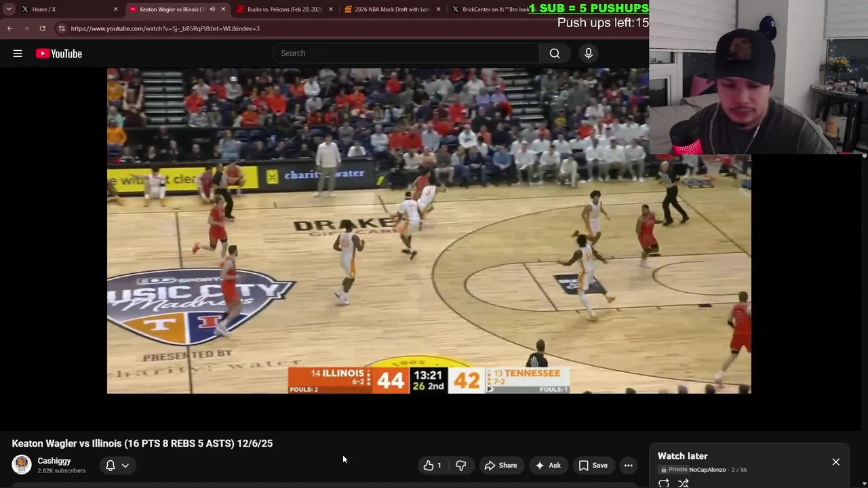Open site information icon in address bar
The width and height of the screenshot is (868, 488).
pos(62,28)
